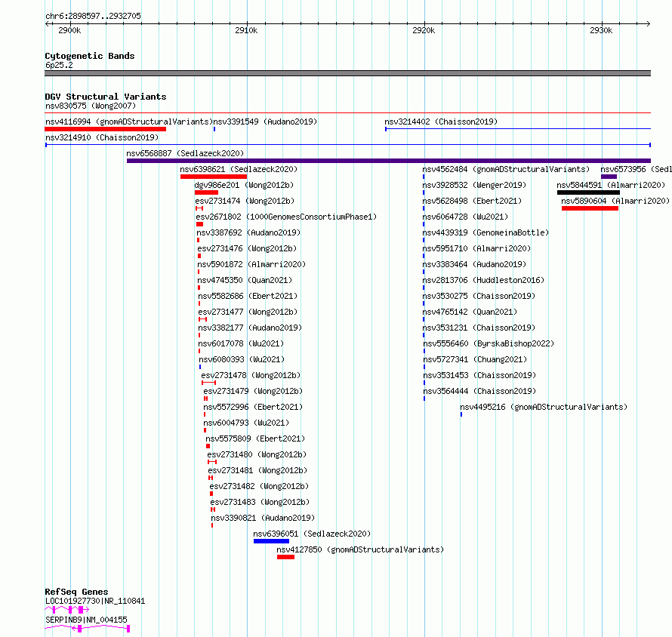Open nsv5727341 (Chuang2021) label
Screen dimensions: 672x637
pos(475,359)
